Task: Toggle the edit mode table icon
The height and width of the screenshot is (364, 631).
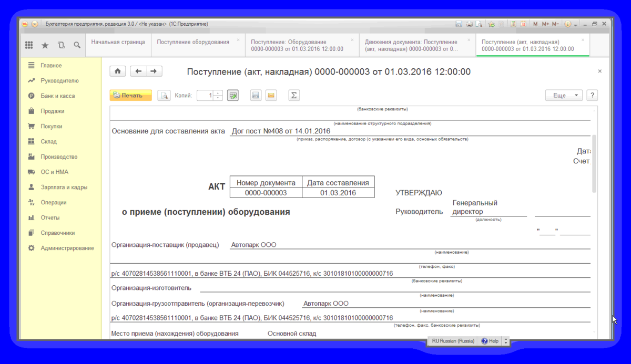Action: coord(233,96)
